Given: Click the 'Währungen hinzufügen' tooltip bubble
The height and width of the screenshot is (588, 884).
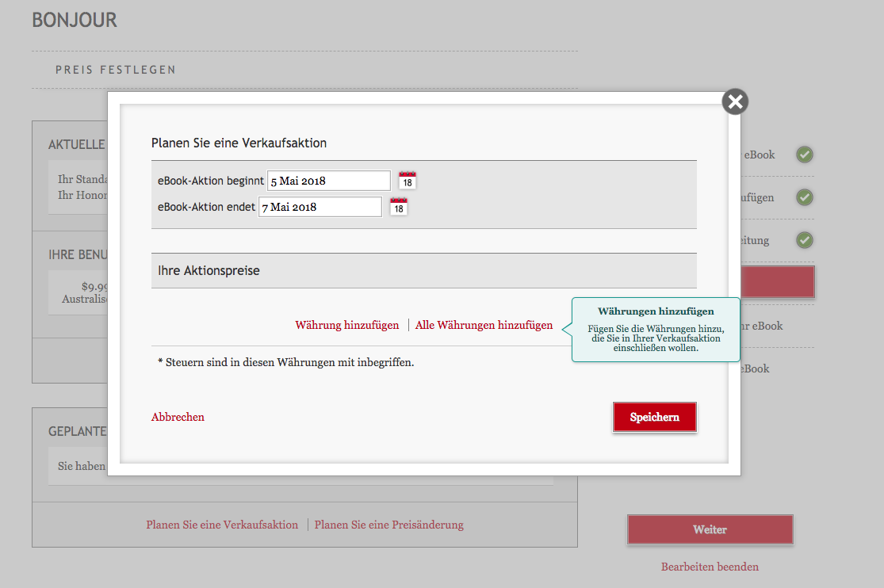Looking at the screenshot, I should (656, 330).
